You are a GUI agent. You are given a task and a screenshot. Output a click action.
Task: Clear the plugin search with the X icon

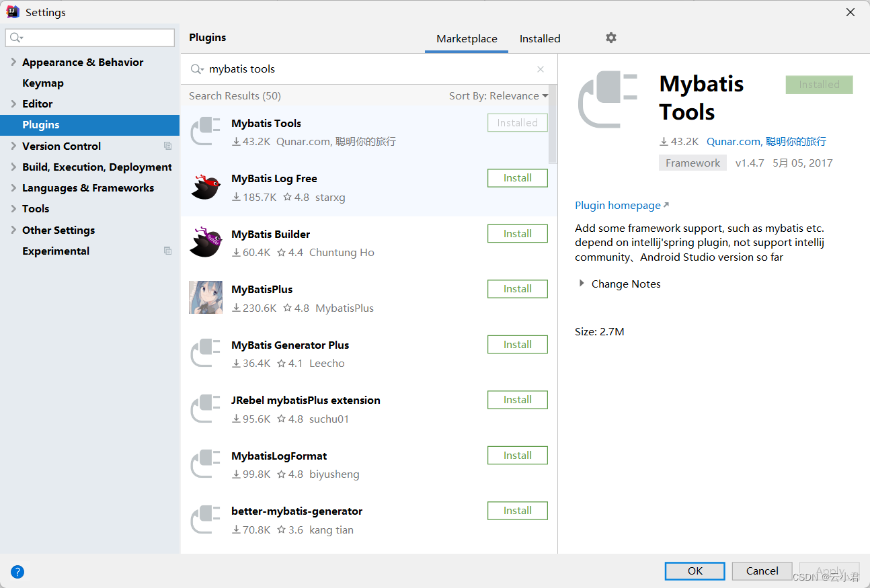(x=541, y=69)
